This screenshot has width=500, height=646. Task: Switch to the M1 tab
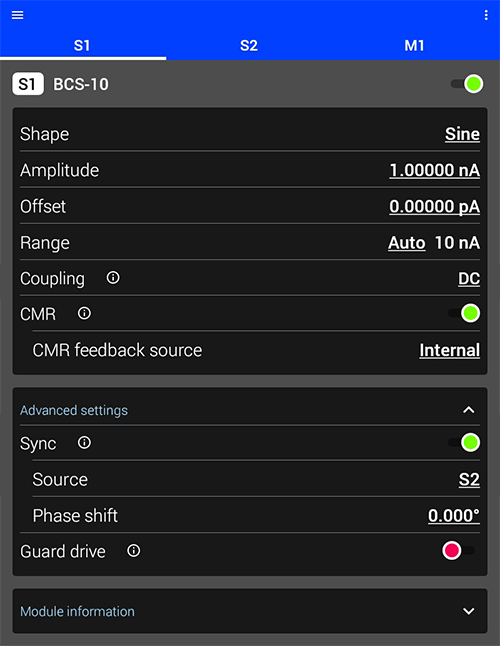coord(414,45)
